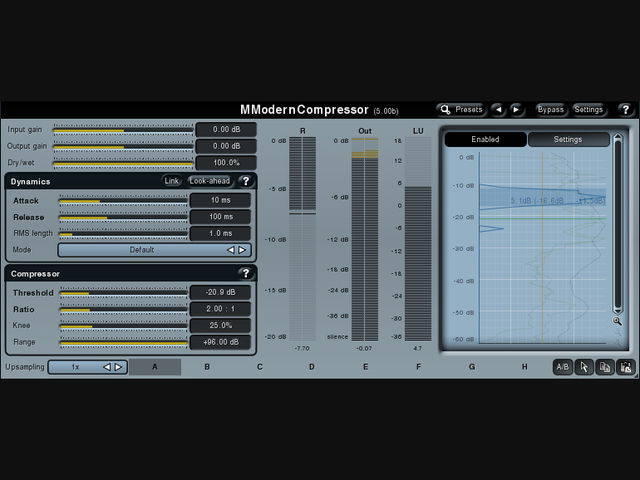Select preset slot D

click(x=312, y=367)
